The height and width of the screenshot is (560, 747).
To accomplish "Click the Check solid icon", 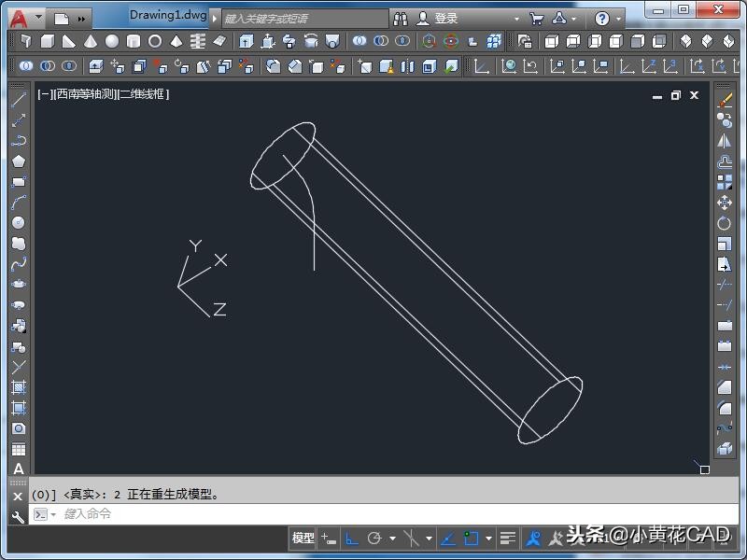I will tap(451, 66).
